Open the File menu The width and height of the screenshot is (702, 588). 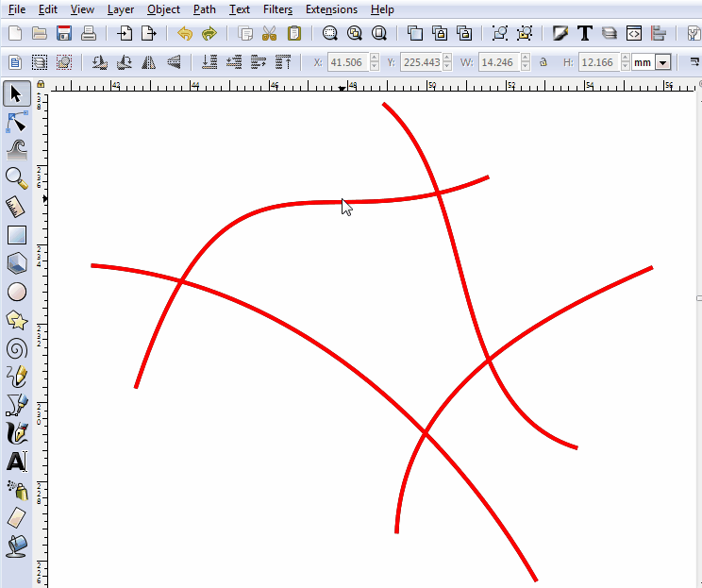pos(17,9)
